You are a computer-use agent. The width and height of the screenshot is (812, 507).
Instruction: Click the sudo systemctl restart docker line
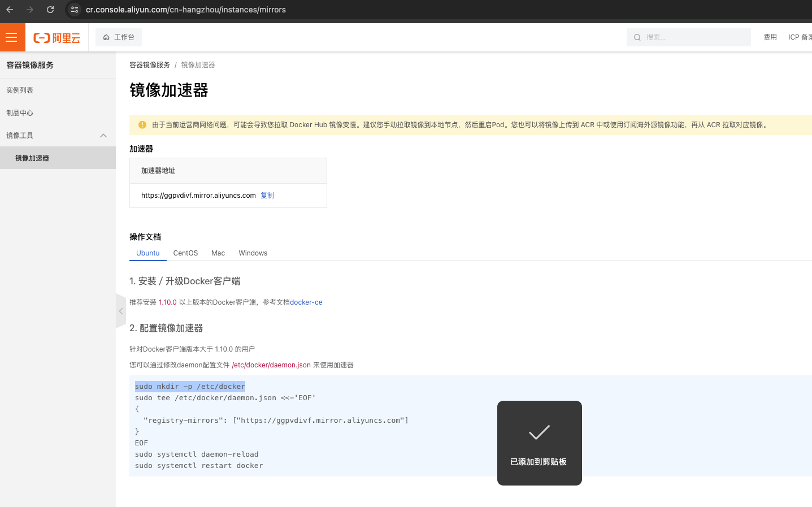point(199,466)
